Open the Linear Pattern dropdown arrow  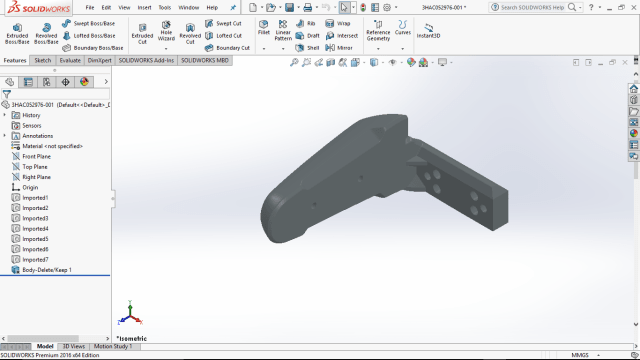283,49
